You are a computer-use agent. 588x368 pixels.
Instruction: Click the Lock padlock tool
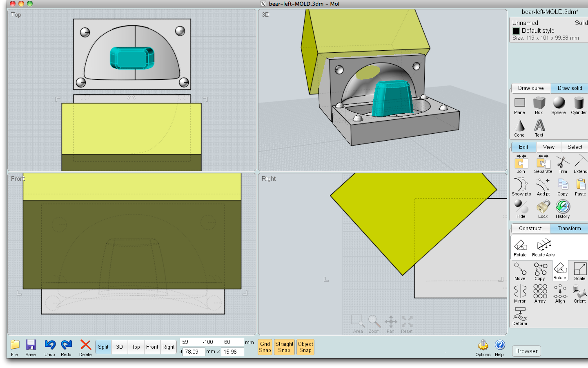[543, 209]
